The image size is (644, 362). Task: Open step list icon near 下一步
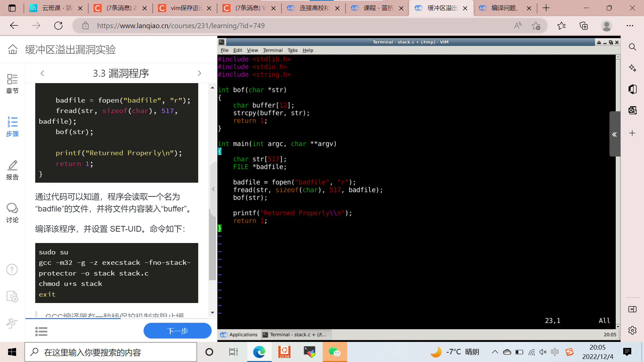[x=41, y=331]
